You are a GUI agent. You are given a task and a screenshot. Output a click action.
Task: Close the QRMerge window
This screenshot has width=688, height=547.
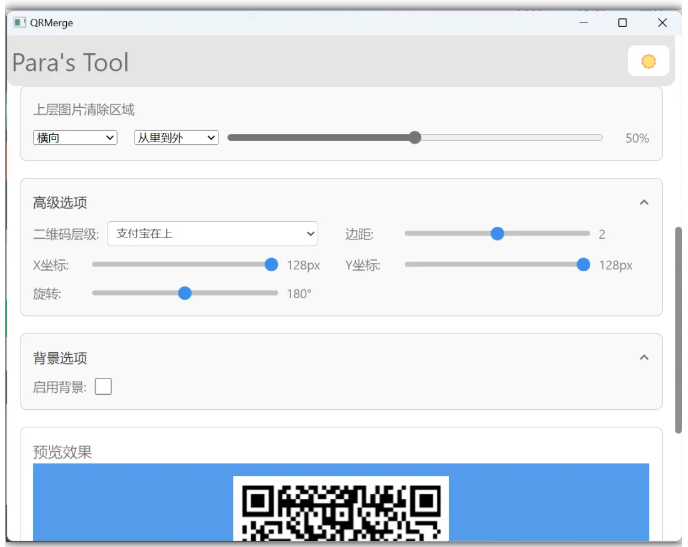662,22
